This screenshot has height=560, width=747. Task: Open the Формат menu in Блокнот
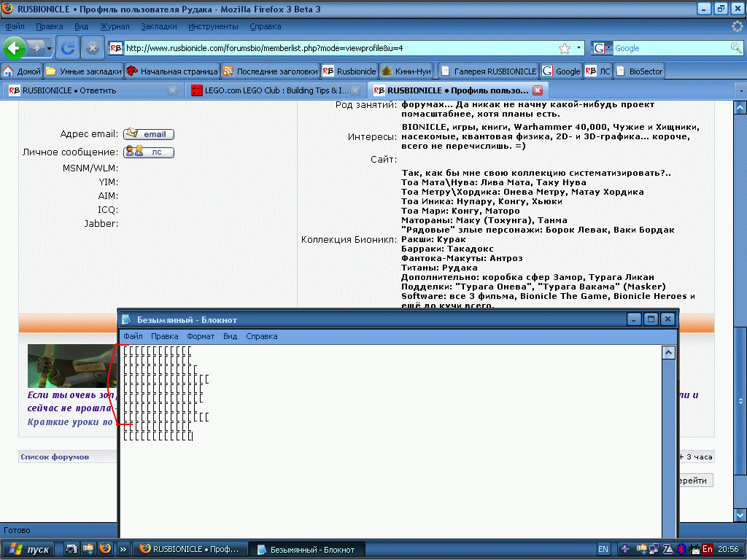click(201, 336)
